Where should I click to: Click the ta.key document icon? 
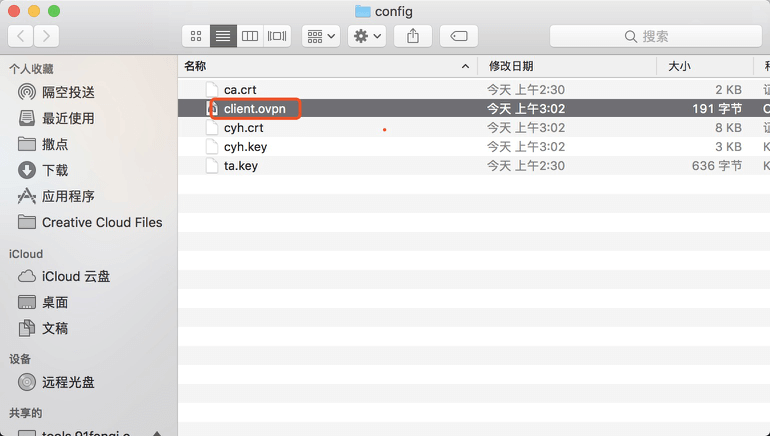(212, 165)
